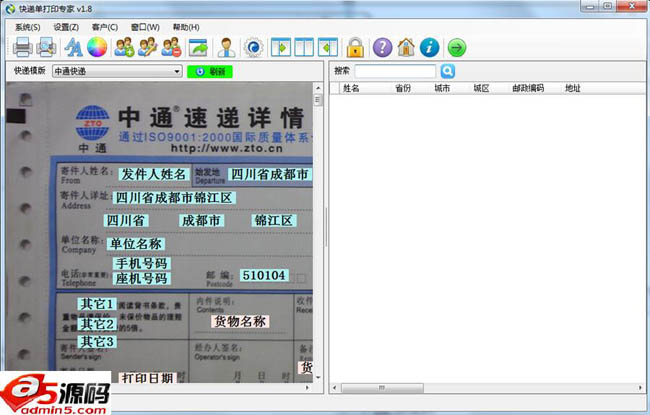650x415 pixels.
Task: Open the font settings icon
Action: [73, 47]
